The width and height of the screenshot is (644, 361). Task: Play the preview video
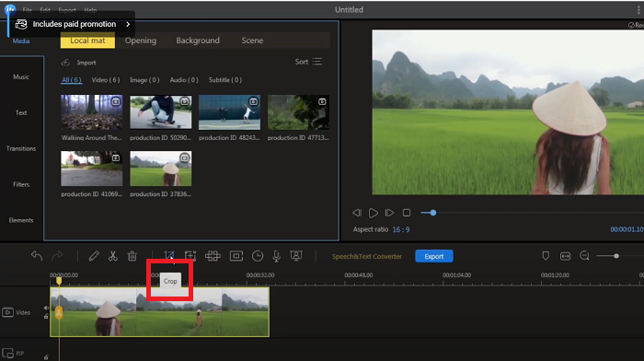[x=373, y=213]
